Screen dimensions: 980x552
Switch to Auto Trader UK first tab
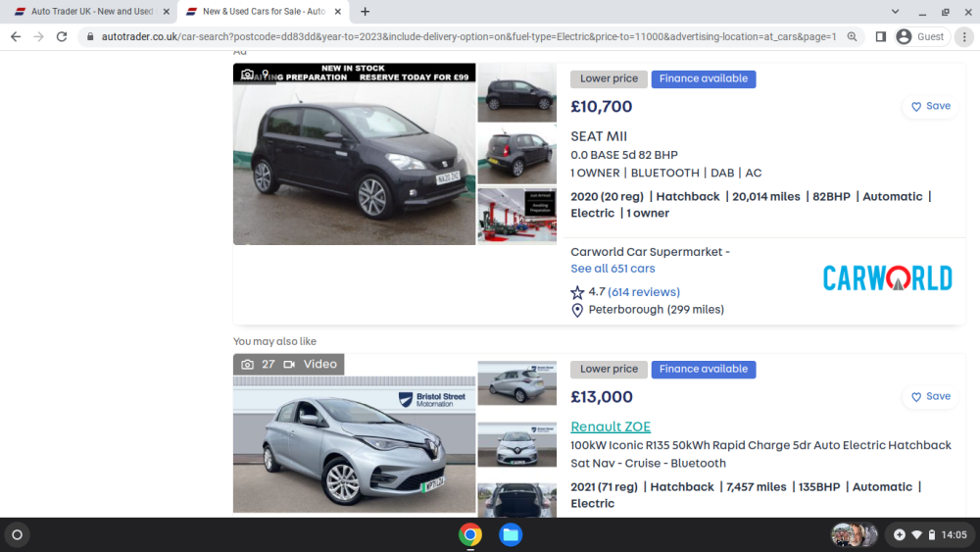click(92, 11)
